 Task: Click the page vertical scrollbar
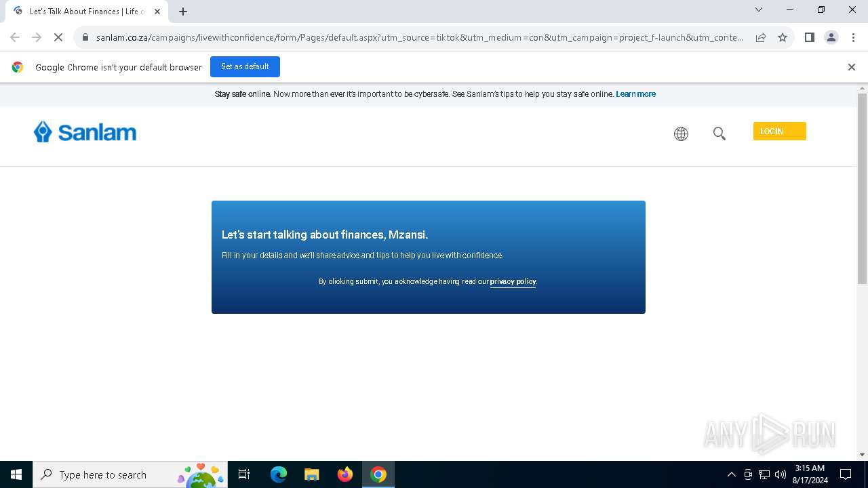(x=863, y=188)
